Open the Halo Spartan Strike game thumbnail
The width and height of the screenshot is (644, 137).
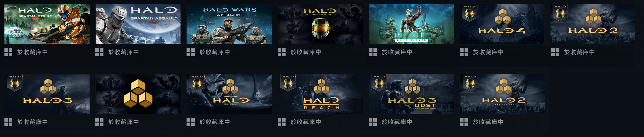tap(47, 24)
